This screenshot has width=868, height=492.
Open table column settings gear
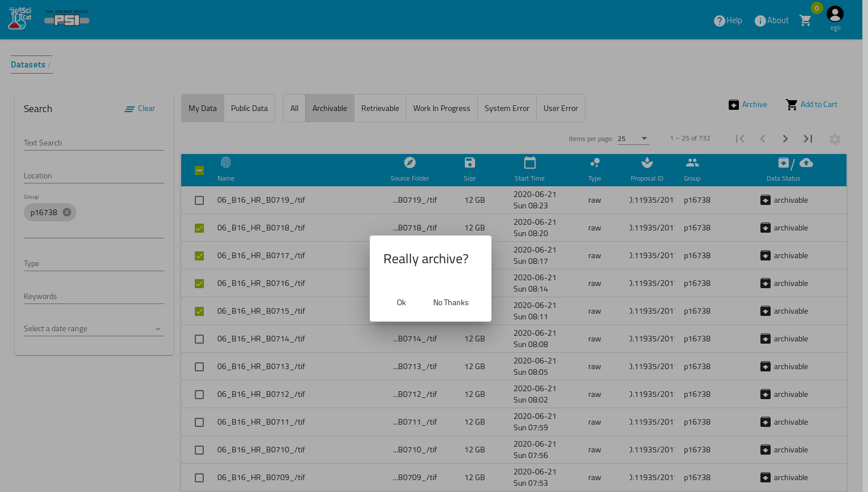point(835,139)
